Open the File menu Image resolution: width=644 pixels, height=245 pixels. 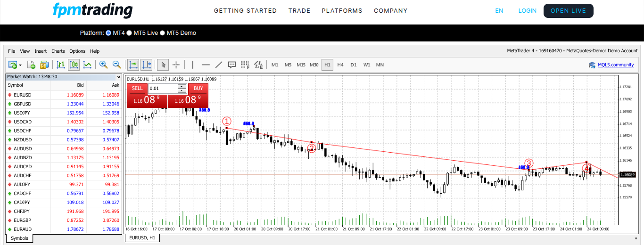pos(12,51)
